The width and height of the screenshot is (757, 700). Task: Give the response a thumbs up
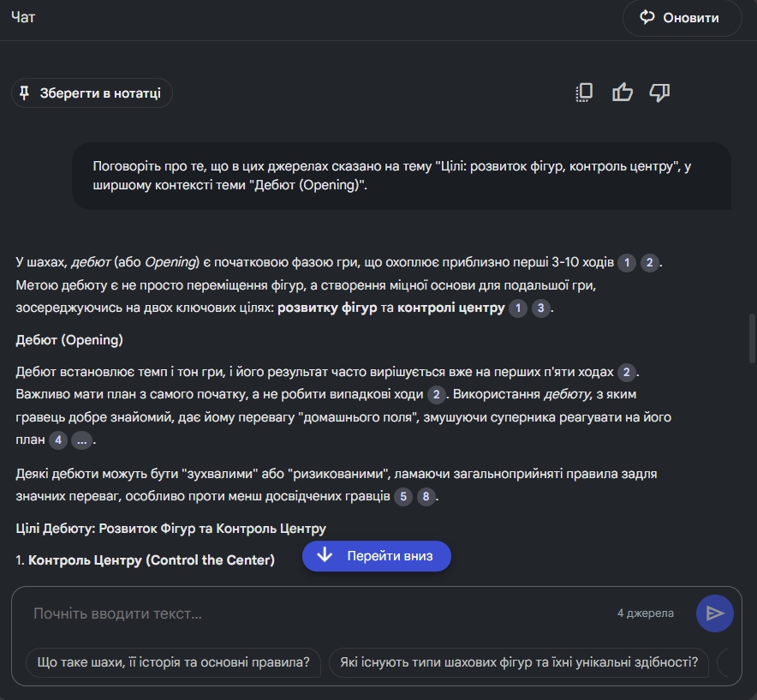point(623,93)
